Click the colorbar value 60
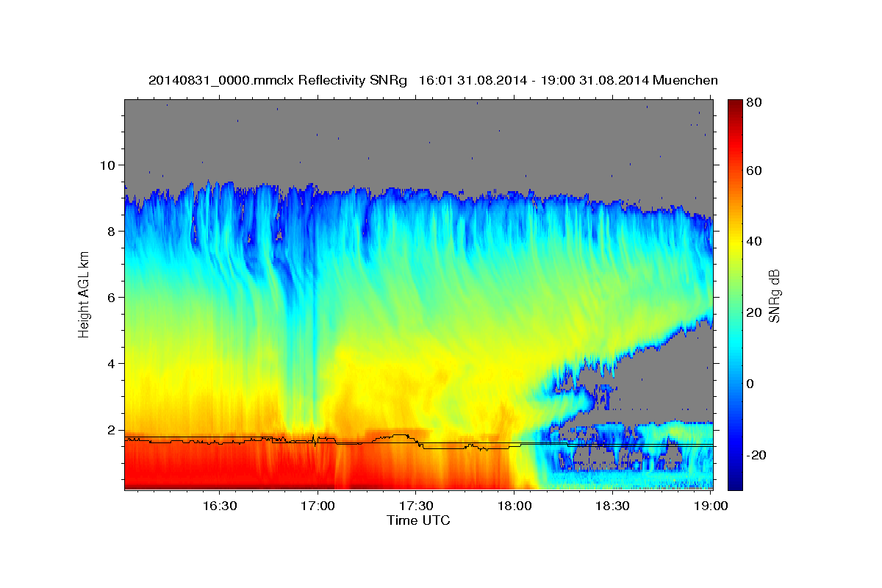The image size is (882, 588). [753, 171]
